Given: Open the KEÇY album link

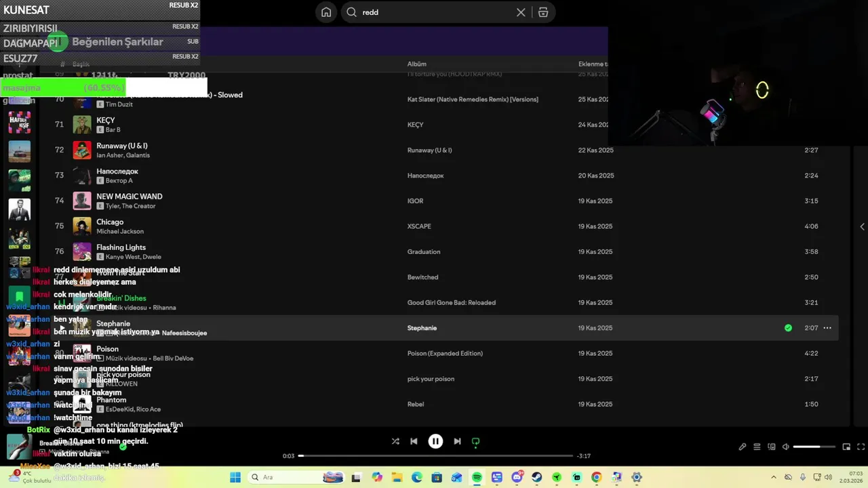Looking at the screenshot, I should coord(415,125).
